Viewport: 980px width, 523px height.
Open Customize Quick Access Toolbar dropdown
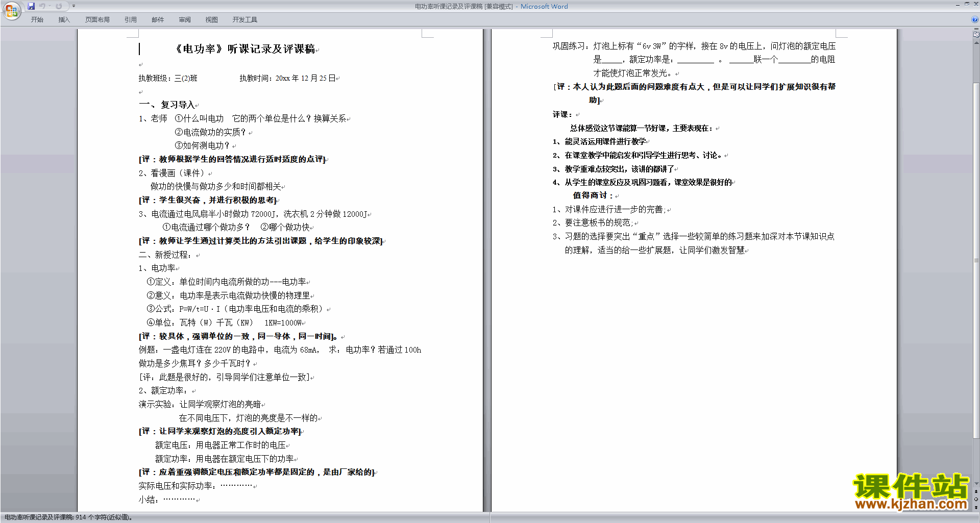(73, 6)
